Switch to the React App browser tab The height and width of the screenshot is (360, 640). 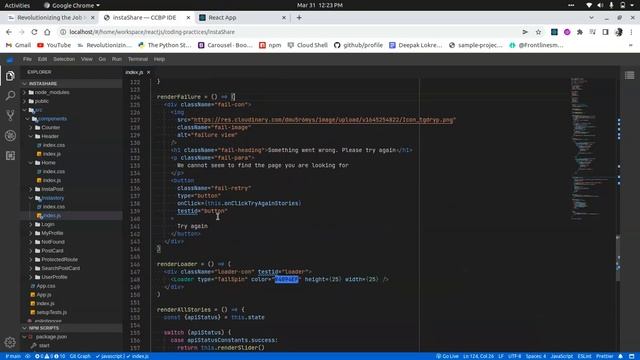(243, 18)
